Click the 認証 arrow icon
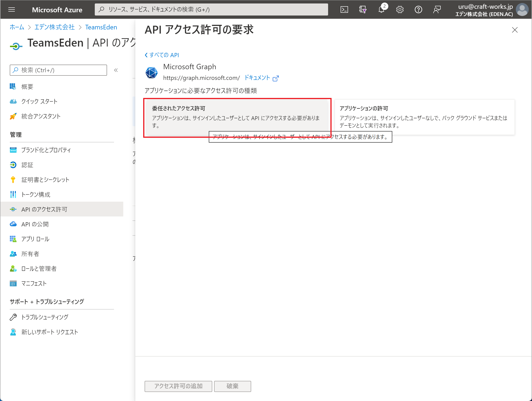Viewport: 532px width, 401px height. [13, 165]
